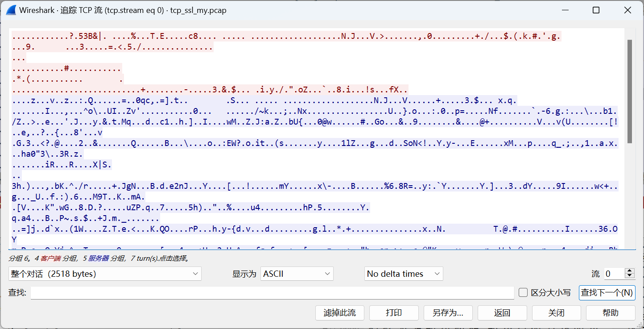
Task: Open help with the 帮助 button
Action: click(x=611, y=313)
